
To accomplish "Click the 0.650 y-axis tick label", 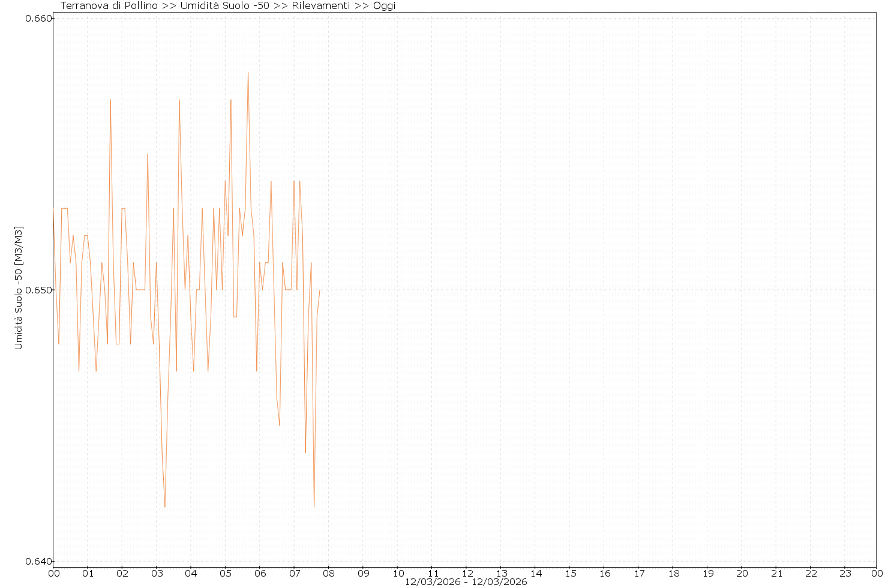I will click(37, 290).
